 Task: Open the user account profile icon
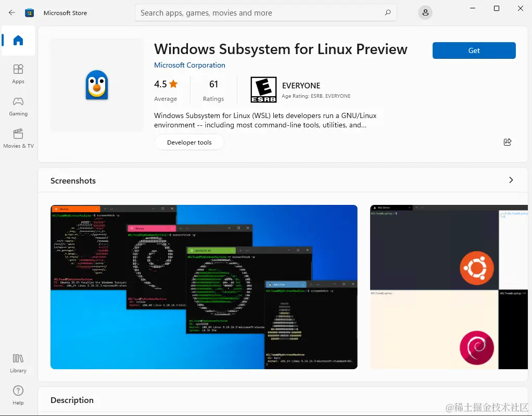(x=425, y=13)
